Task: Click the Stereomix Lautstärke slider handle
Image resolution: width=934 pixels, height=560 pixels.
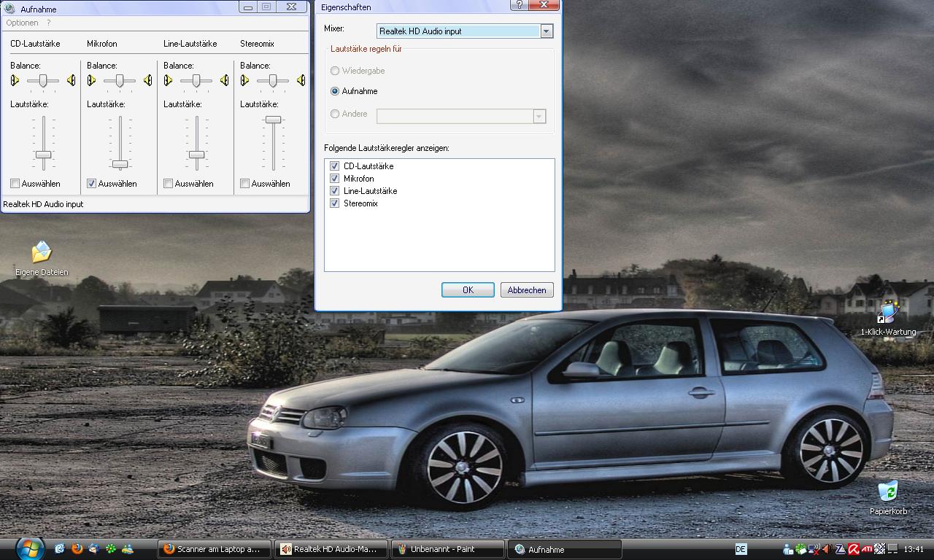Action: point(273,120)
